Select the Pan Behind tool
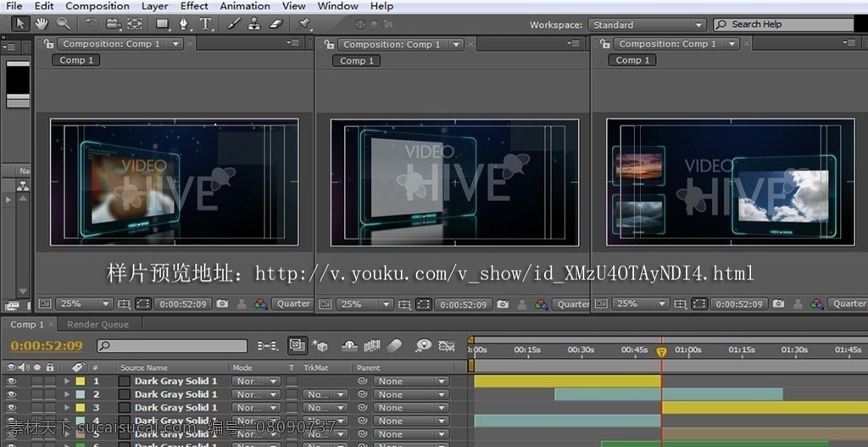Viewport: 868px width, 447px height. [x=135, y=24]
